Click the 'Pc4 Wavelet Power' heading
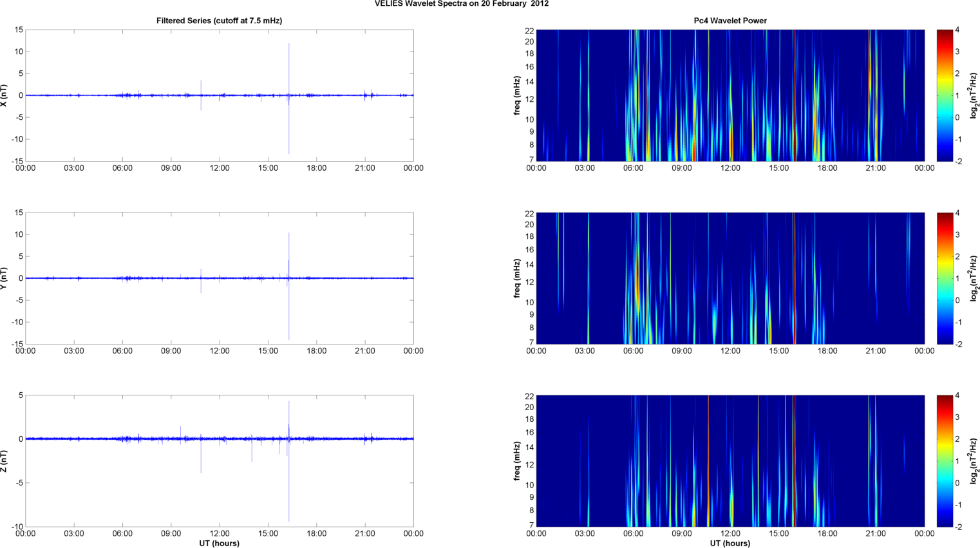This screenshot has height=548, width=980. tap(730, 21)
